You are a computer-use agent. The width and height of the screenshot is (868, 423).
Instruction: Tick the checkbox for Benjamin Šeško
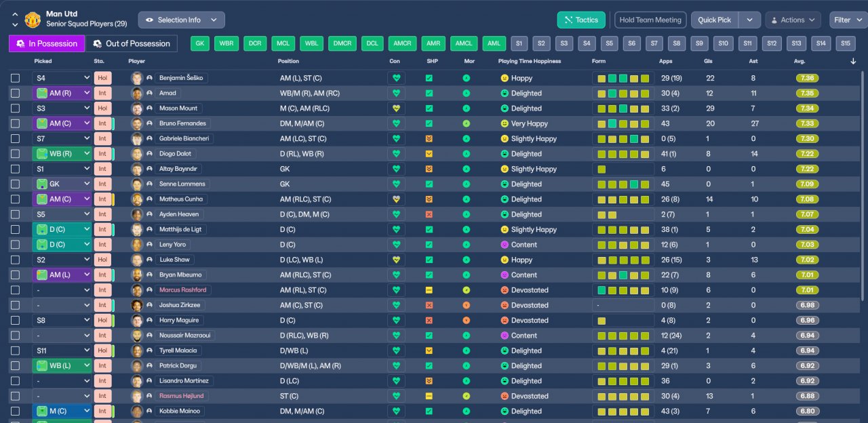pos(15,78)
